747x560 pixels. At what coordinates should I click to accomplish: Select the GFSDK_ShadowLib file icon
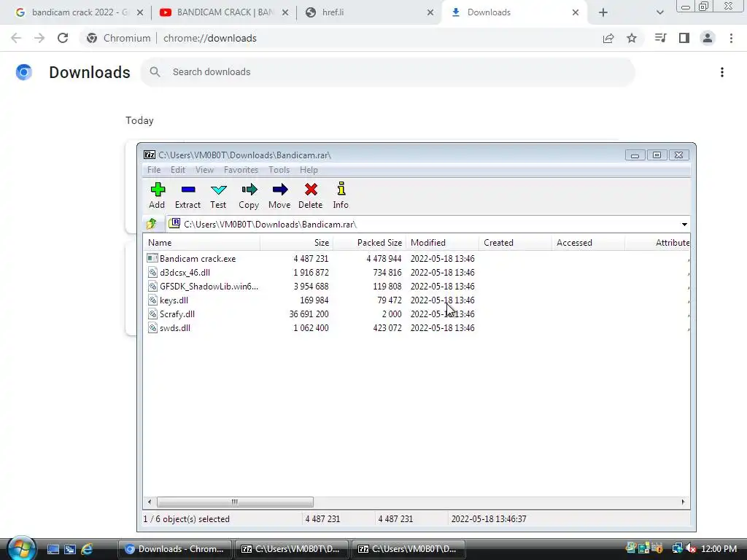(x=152, y=286)
